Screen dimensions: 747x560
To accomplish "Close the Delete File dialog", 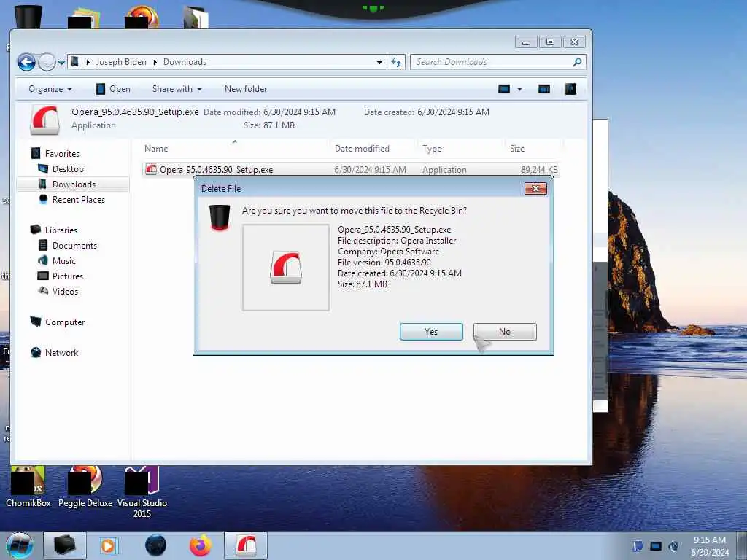I will (x=535, y=189).
